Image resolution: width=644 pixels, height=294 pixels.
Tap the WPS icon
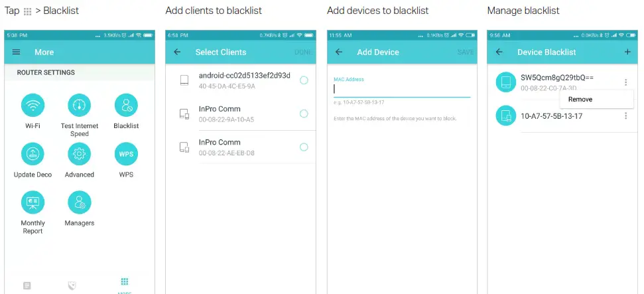click(x=126, y=154)
